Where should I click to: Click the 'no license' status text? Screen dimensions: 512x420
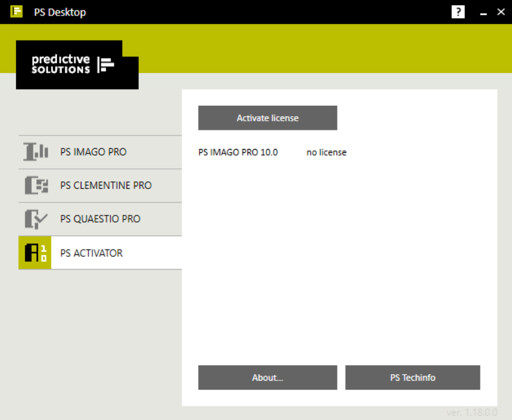(326, 152)
